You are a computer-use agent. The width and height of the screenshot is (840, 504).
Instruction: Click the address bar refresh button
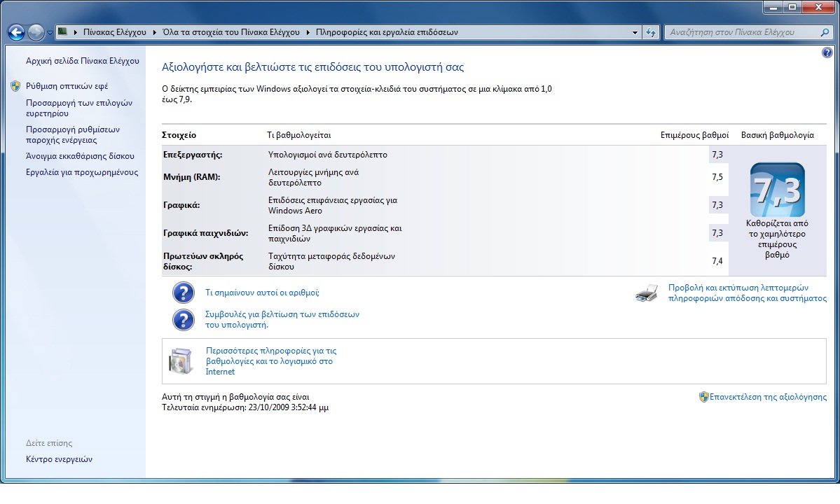pos(651,33)
